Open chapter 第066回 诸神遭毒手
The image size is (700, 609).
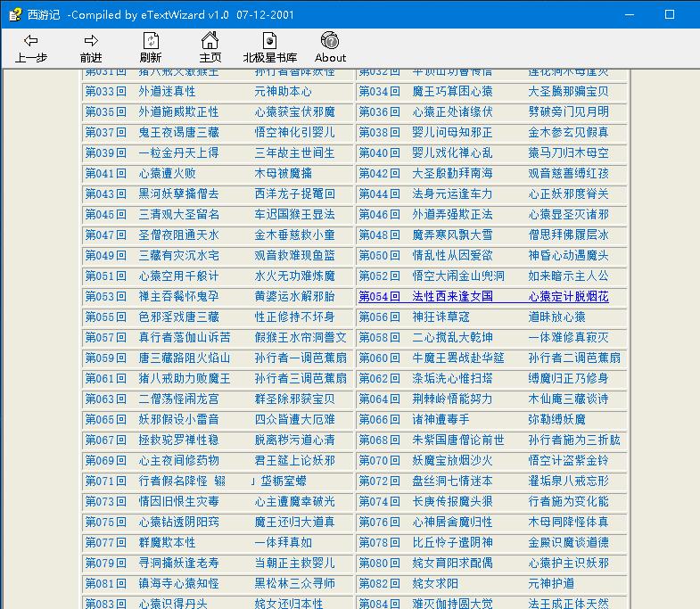click(x=472, y=420)
